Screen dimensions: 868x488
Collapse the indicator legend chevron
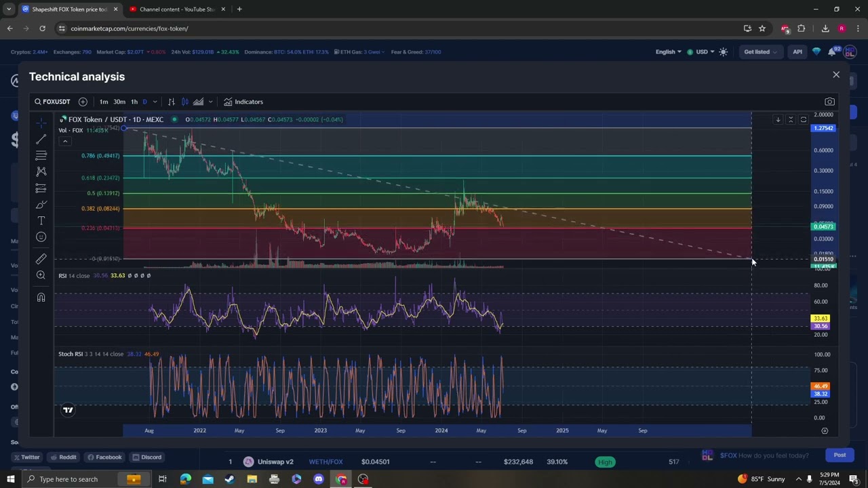pyautogui.click(x=65, y=141)
